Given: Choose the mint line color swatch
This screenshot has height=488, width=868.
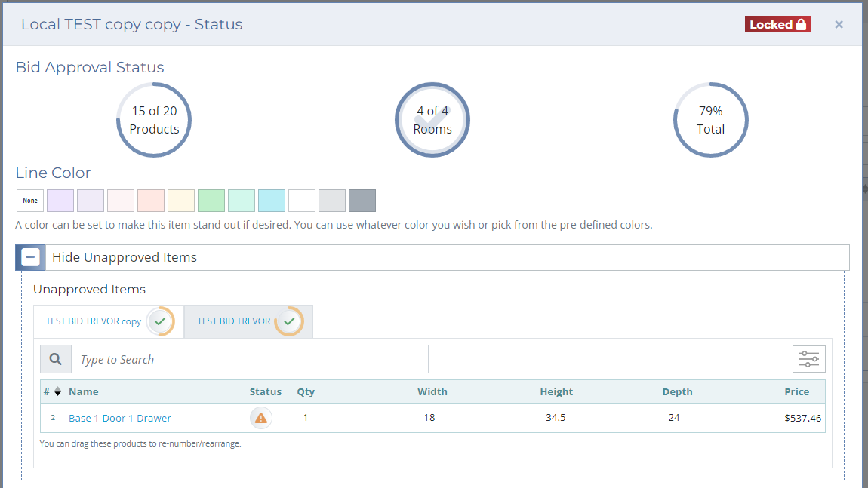Looking at the screenshot, I should click(242, 201).
